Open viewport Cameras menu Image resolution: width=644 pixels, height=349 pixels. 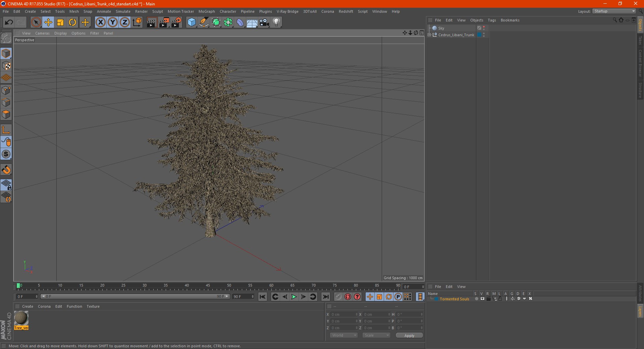point(42,33)
